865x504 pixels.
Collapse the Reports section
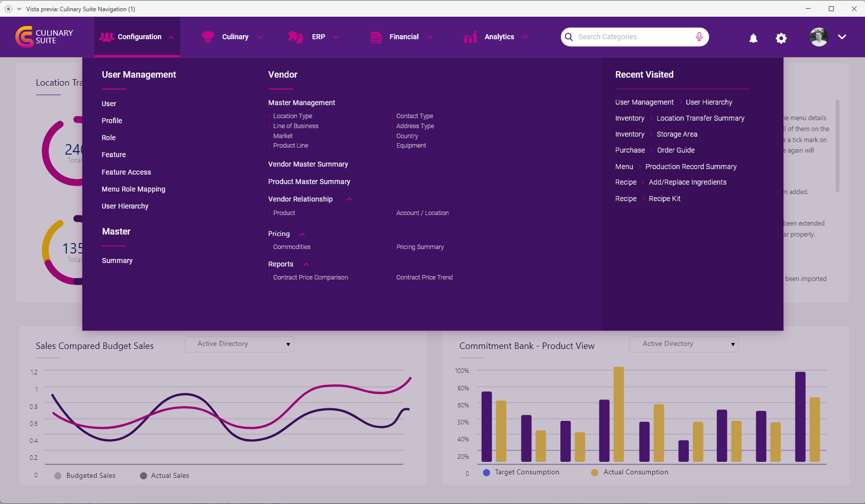point(306,264)
